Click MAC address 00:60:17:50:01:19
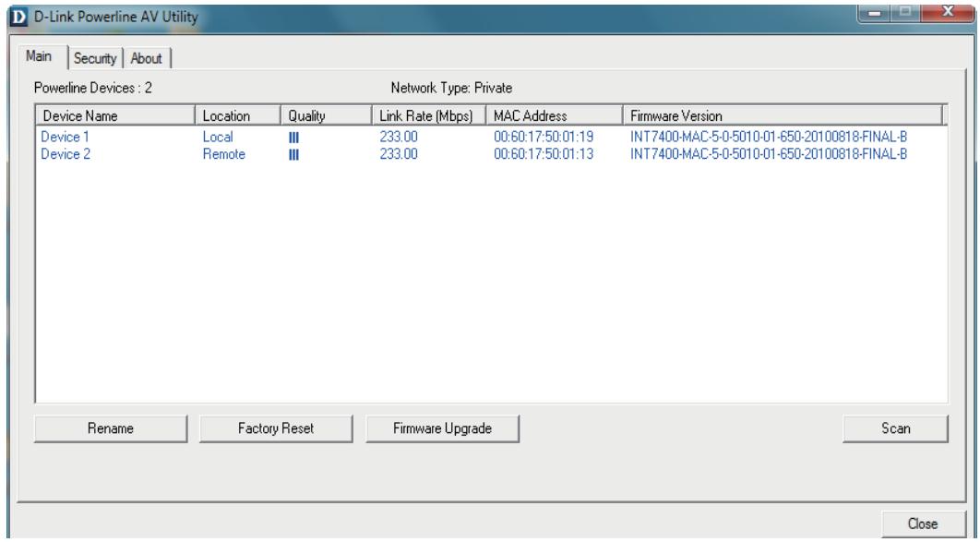The image size is (980, 542). click(x=544, y=137)
